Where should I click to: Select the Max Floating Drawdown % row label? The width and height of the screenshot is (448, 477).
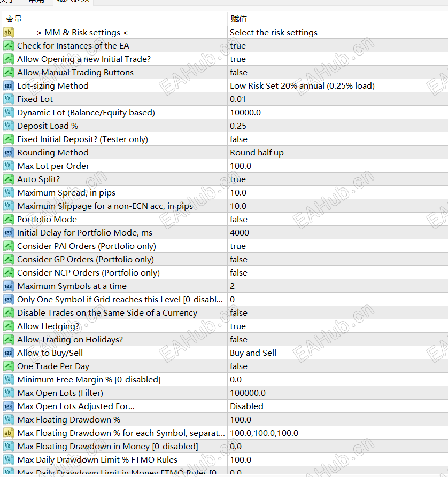69,419
